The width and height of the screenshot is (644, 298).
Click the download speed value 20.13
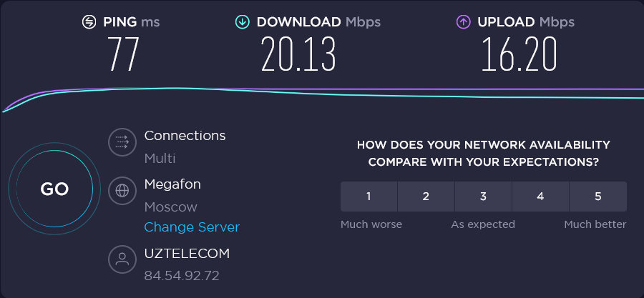298,55
